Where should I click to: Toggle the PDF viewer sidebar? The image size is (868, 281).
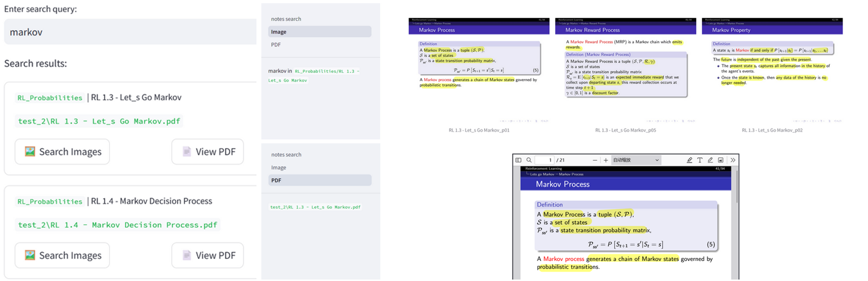(518, 160)
